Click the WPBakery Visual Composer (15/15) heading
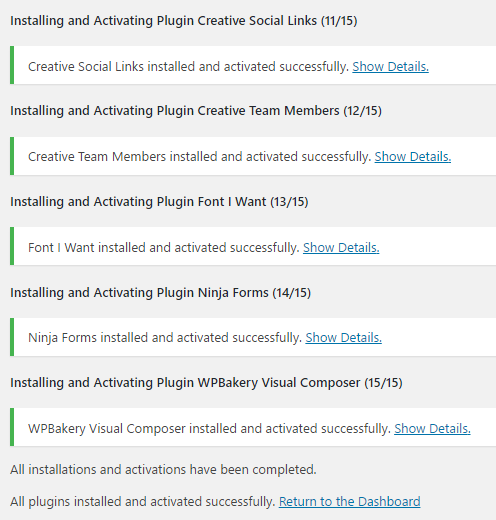The height and width of the screenshot is (520, 496). point(206,383)
